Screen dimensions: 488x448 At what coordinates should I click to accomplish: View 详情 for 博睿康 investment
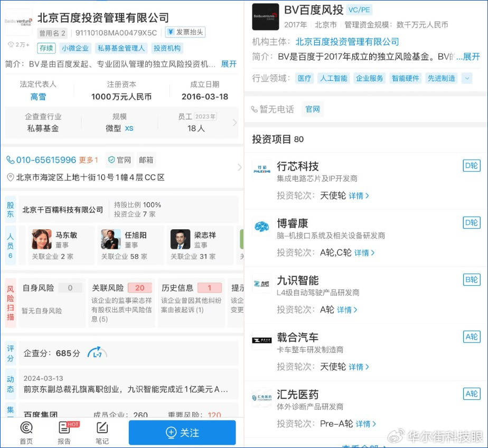(364, 253)
